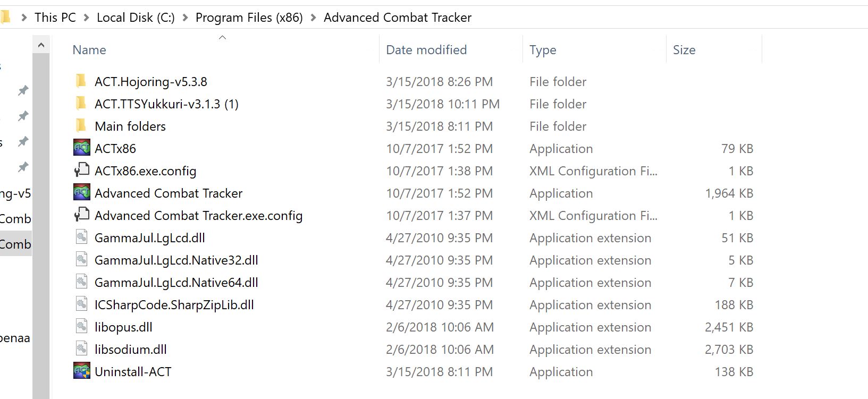Select the GammaJul.LgLcd.Native64.dll icon

coord(81,281)
